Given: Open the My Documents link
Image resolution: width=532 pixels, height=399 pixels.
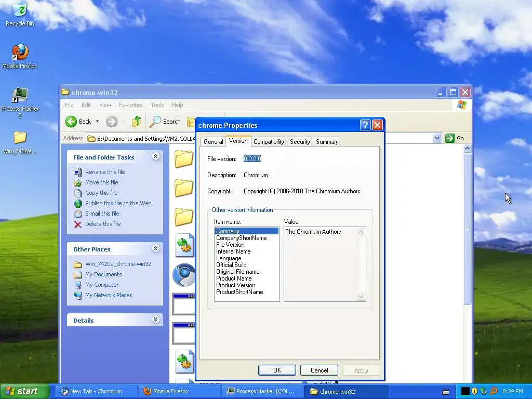Looking at the screenshot, I should click(103, 274).
